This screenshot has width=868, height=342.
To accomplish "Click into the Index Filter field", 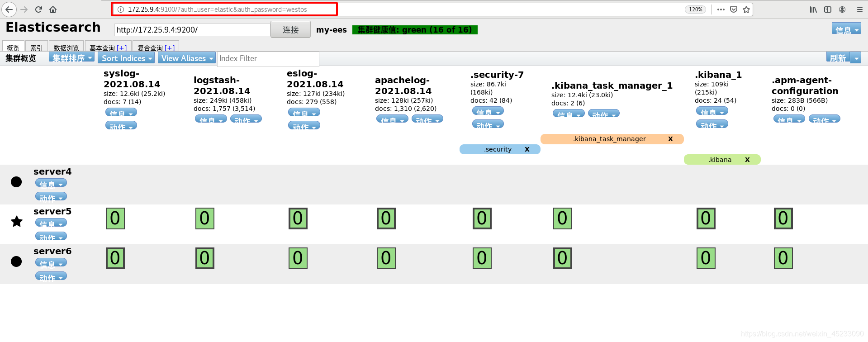I will coord(268,59).
